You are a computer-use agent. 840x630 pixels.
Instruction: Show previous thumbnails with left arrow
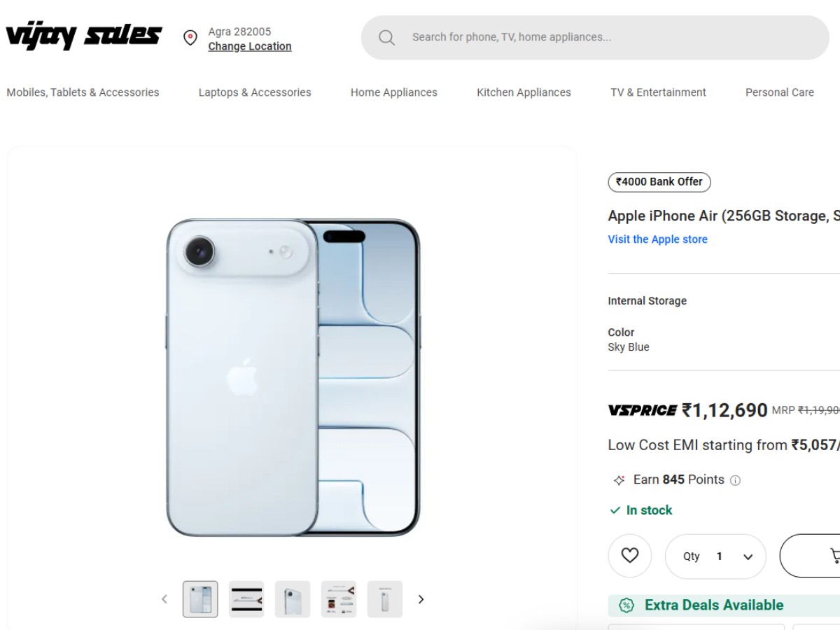[x=164, y=599]
